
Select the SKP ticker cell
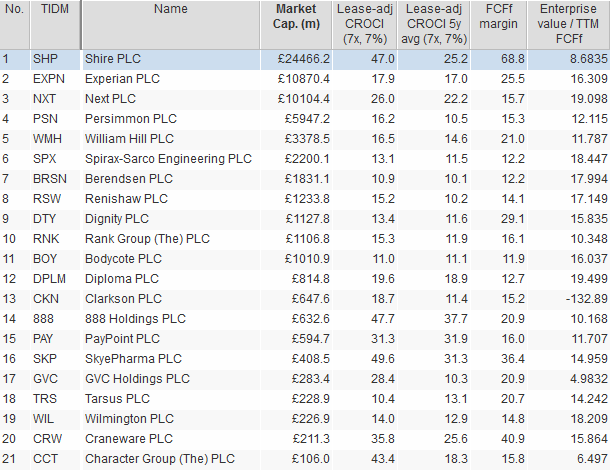[55, 359]
